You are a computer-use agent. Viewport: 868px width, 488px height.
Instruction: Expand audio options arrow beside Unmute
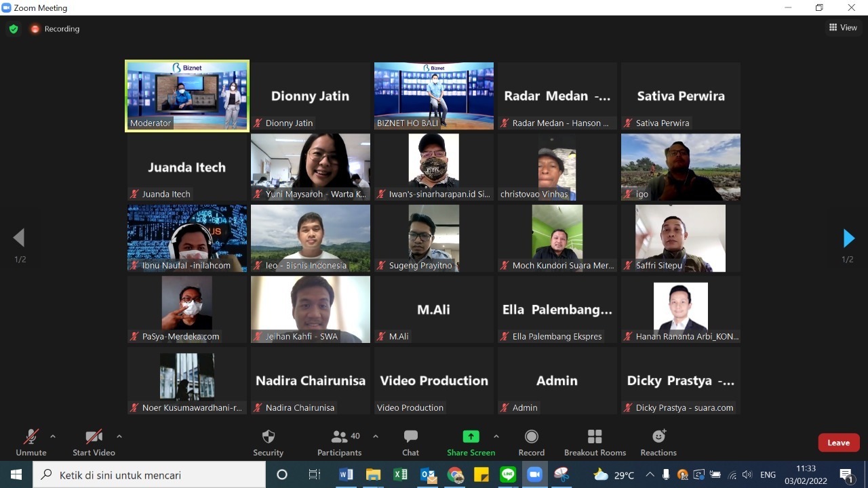pyautogui.click(x=53, y=436)
